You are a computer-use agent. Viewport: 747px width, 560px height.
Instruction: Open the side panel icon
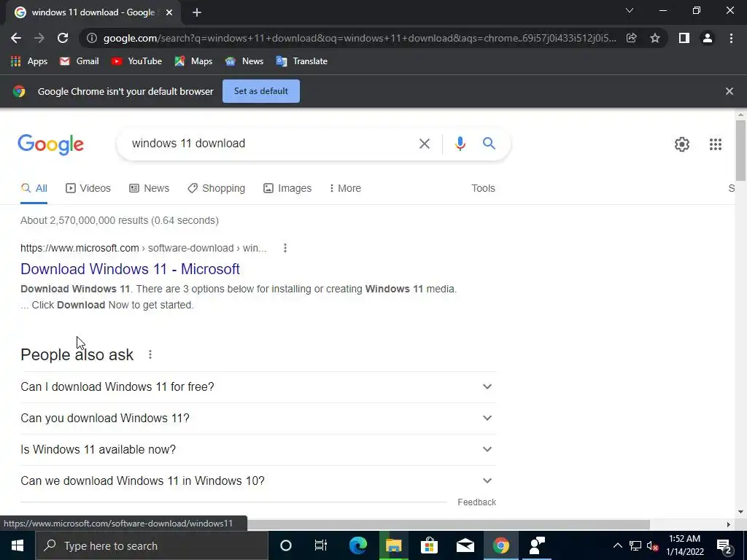coord(684,38)
